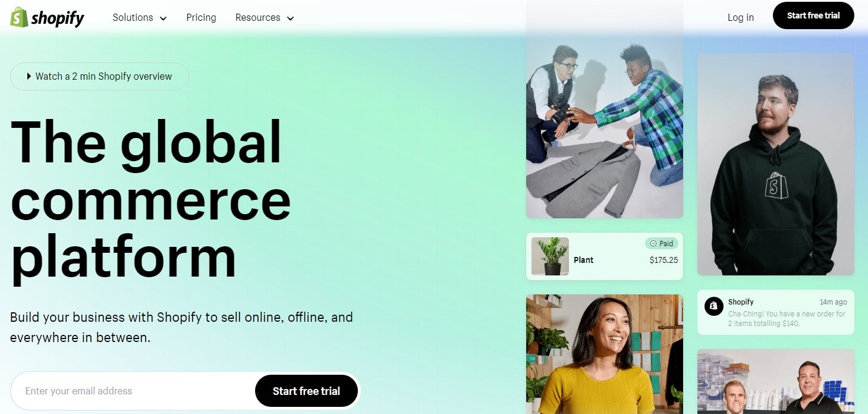Image resolution: width=868 pixels, height=414 pixels.
Task: Click the $175.25 price text
Action: pos(663,260)
